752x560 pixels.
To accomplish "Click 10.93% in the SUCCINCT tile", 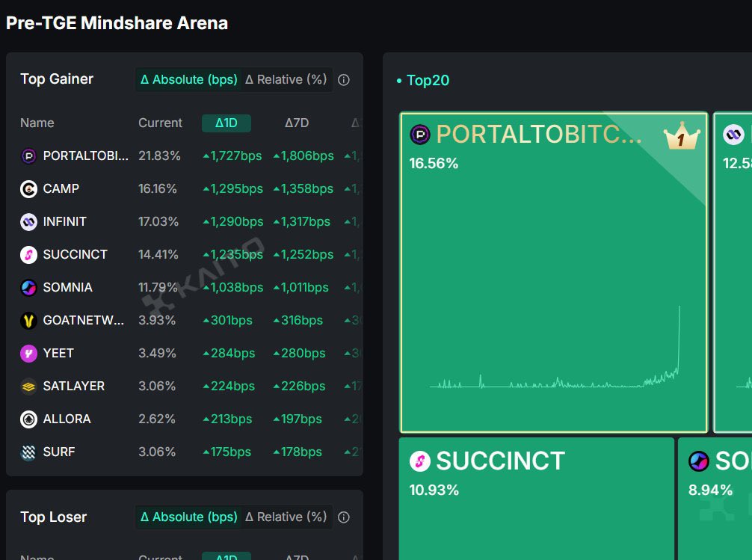I will pyautogui.click(x=434, y=490).
